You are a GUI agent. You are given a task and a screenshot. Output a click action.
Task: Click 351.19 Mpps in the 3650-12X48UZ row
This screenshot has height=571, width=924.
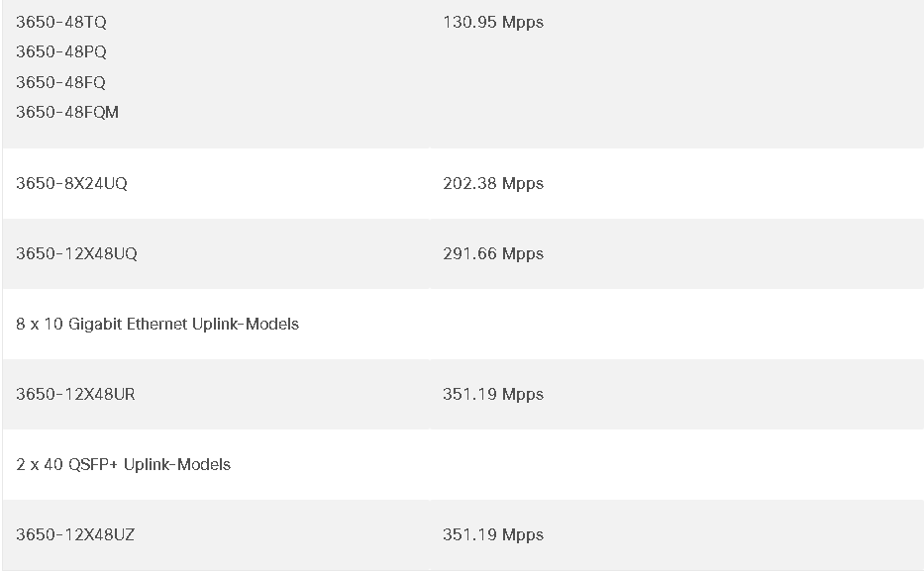click(493, 535)
